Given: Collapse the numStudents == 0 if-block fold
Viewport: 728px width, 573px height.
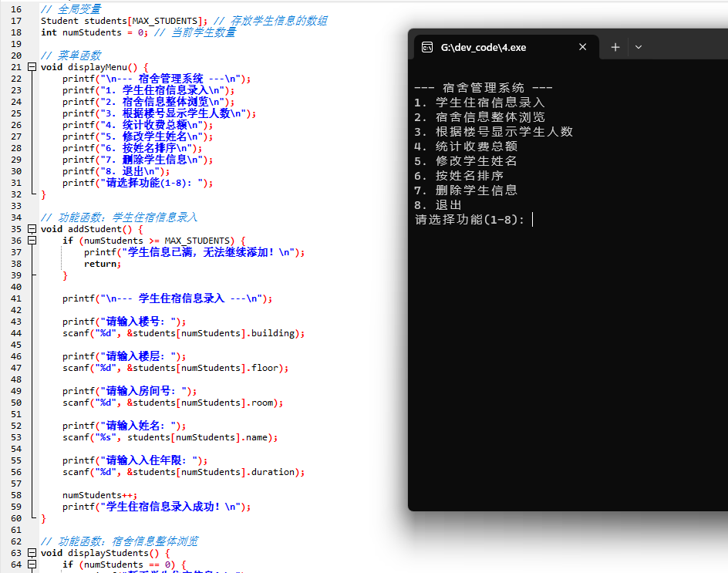Looking at the screenshot, I should pyautogui.click(x=32, y=565).
